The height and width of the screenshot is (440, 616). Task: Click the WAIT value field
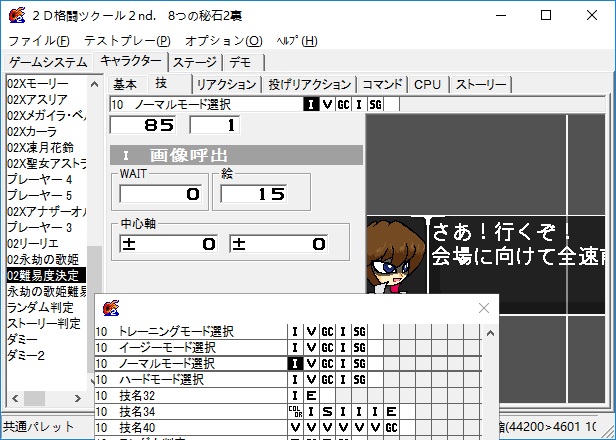(160, 194)
